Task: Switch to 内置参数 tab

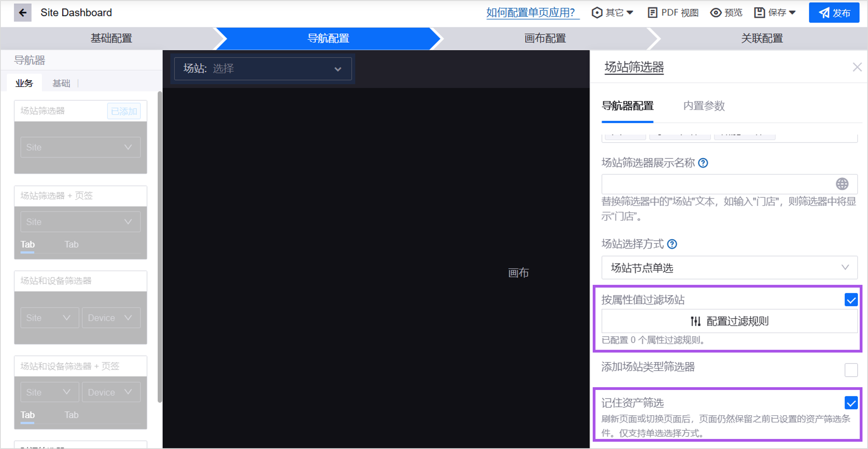Action: click(x=704, y=106)
